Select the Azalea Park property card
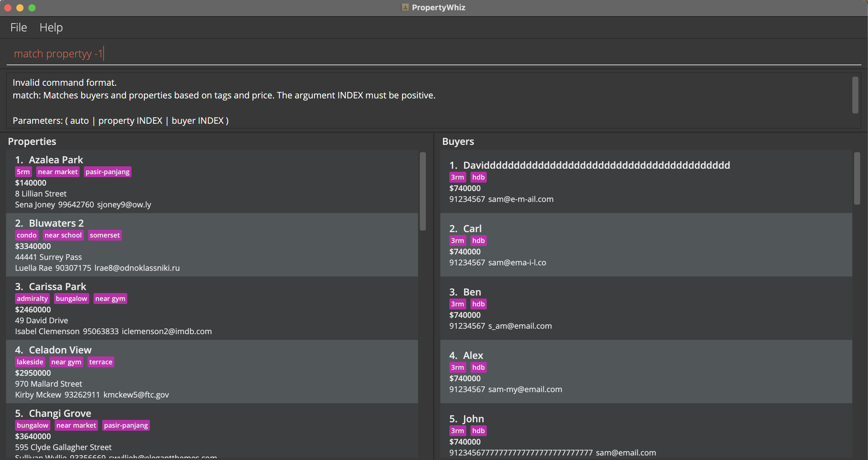Image resolution: width=868 pixels, height=460 pixels. pyautogui.click(x=212, y=181)
